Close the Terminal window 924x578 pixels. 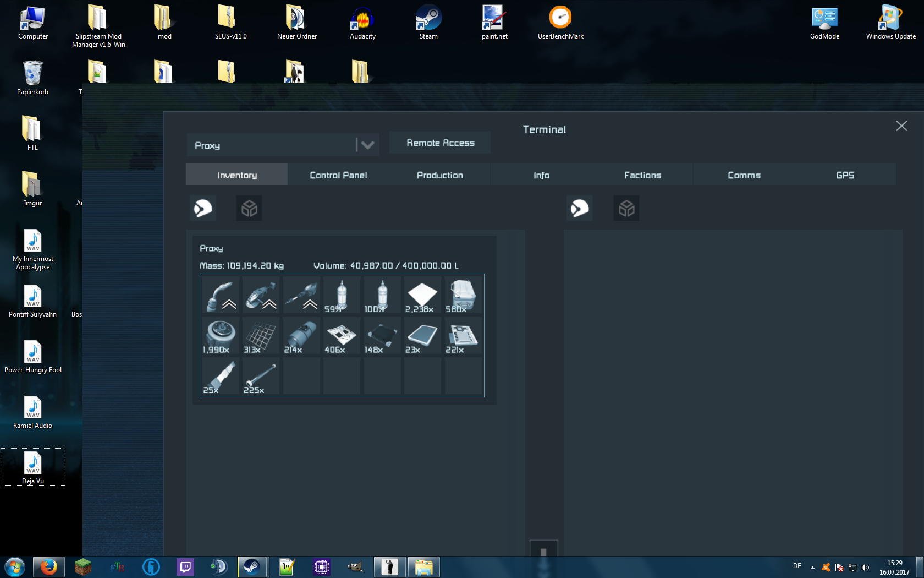(x=901, y=126)
